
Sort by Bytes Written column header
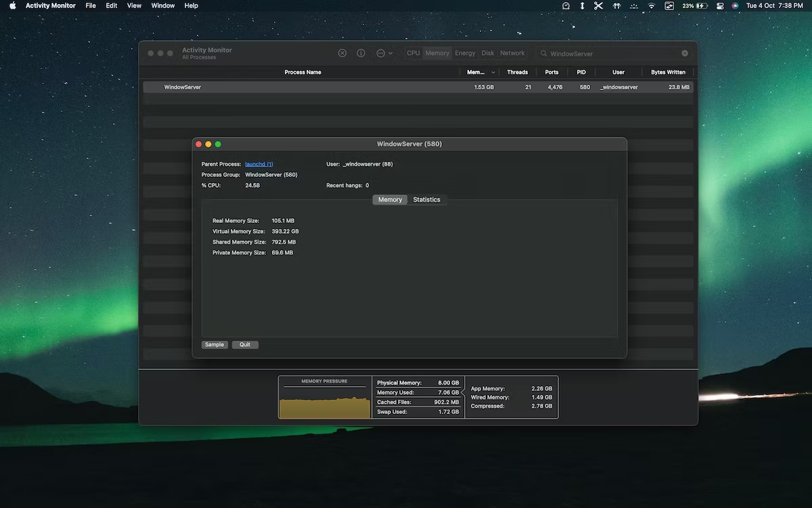(x=668, y=72)
